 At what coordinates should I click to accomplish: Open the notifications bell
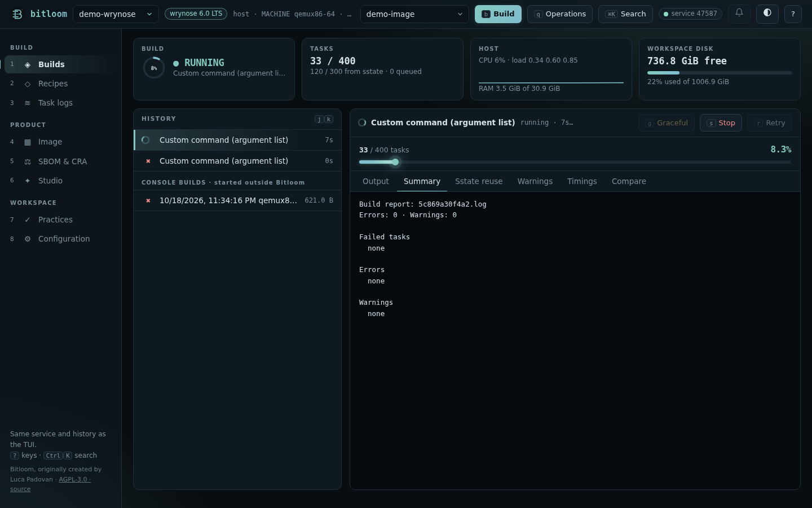[739, 14]
